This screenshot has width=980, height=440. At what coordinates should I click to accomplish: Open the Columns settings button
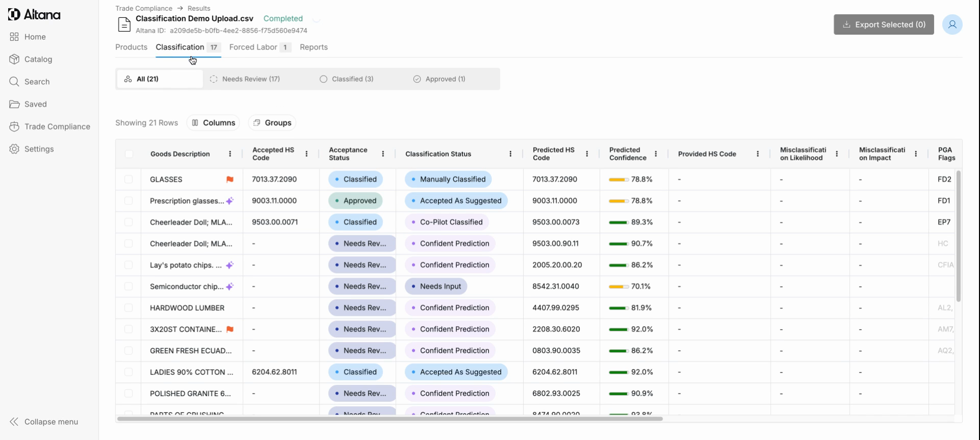pyautogui.click(x=213, y=123)
